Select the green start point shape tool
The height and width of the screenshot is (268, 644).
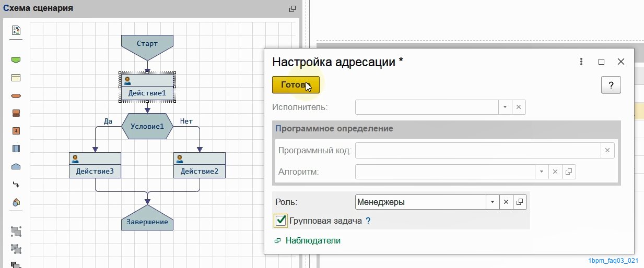click(16, 60)
